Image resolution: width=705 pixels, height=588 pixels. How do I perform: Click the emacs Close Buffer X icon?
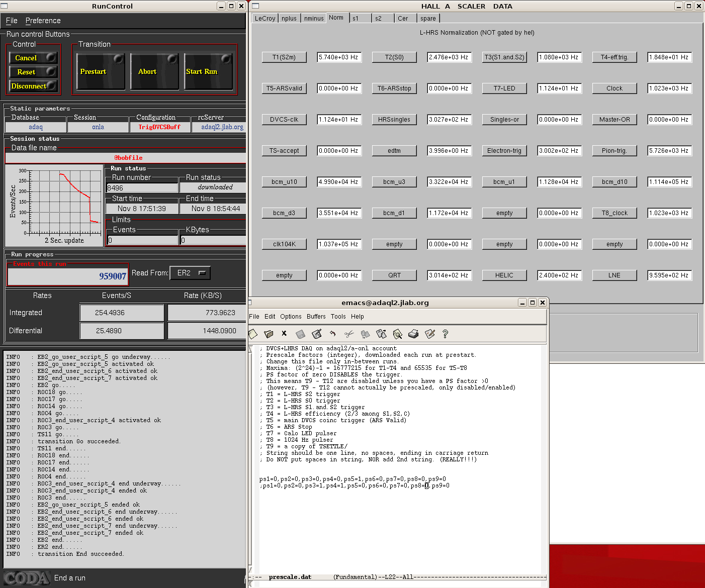click(x=284, y=333)
